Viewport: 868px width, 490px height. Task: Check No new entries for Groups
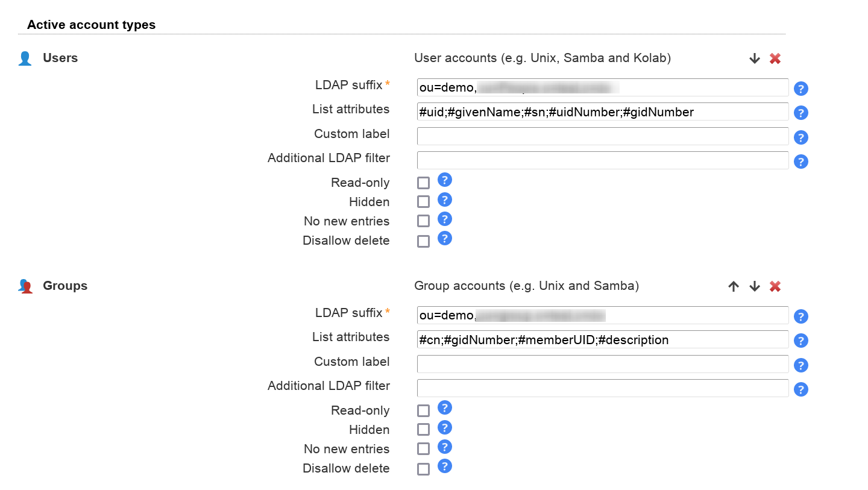tap(424, 449)
